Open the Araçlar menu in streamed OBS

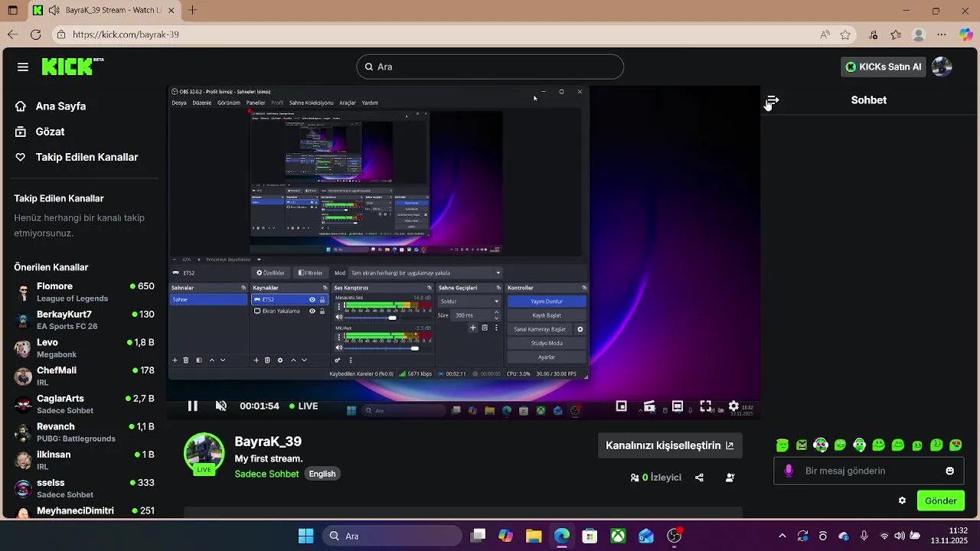pos(348,103)
